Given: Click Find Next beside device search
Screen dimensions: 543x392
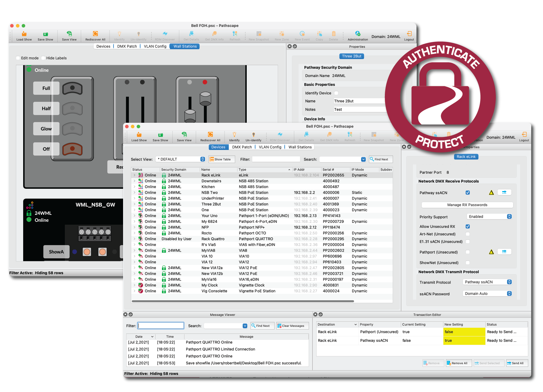Looking at the screenshot, I should point(381,159).
